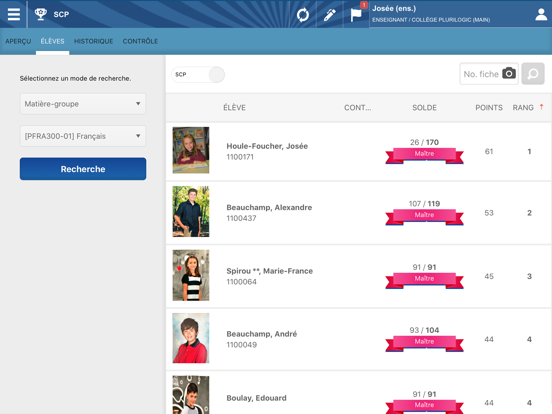Click the Josée (ens.) user name
Image resolution: width=552 pixels, height=414 pixels.
coord(394,8)
